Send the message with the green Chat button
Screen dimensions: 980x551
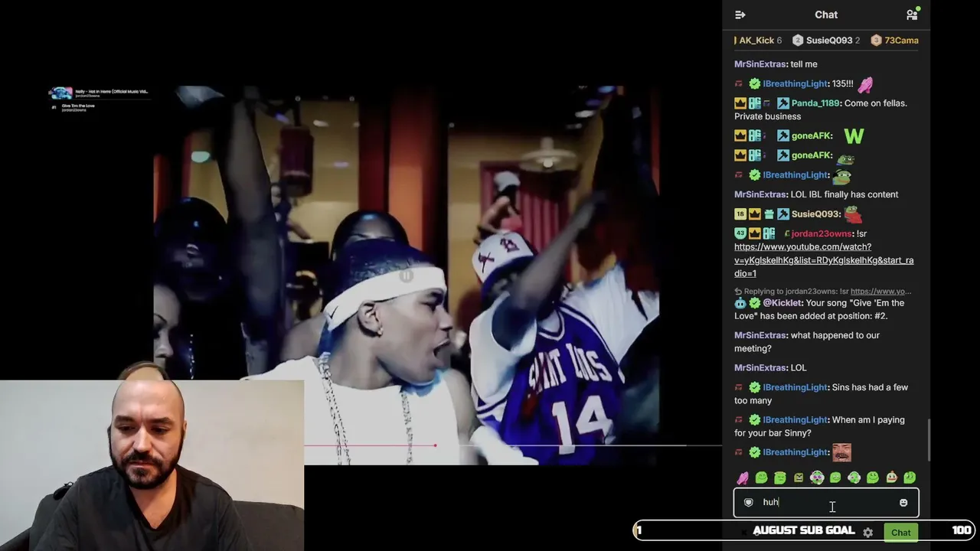click(901, 533)
